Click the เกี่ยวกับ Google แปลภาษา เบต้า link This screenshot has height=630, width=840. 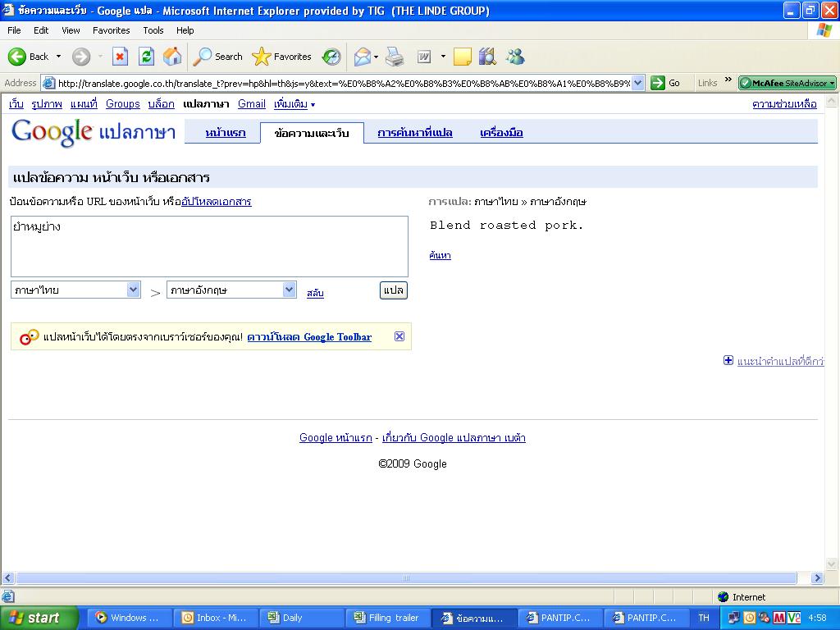click(454, 438)
